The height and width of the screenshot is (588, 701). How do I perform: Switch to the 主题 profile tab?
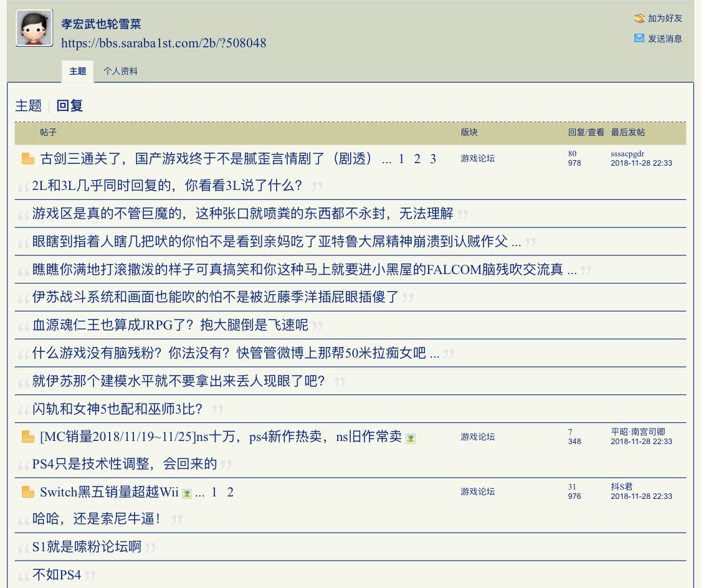point(77,71)
